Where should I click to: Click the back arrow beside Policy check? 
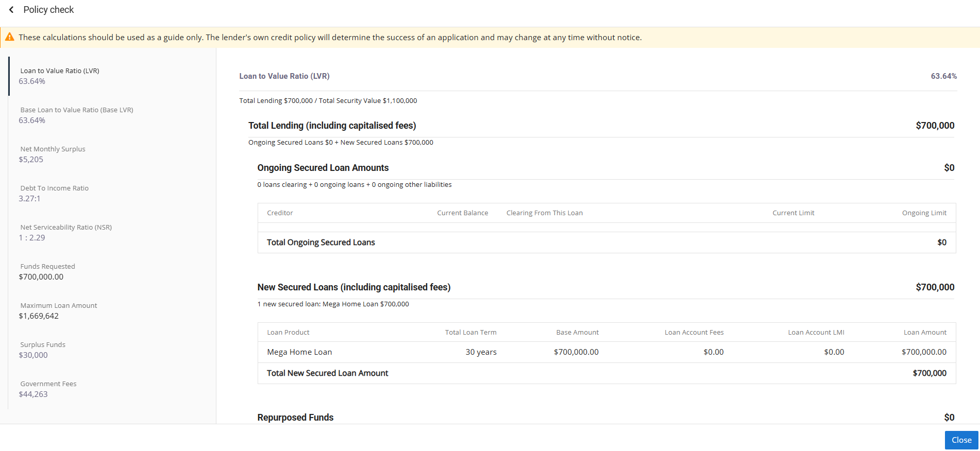pyautogui.click(x=11, y=10)
